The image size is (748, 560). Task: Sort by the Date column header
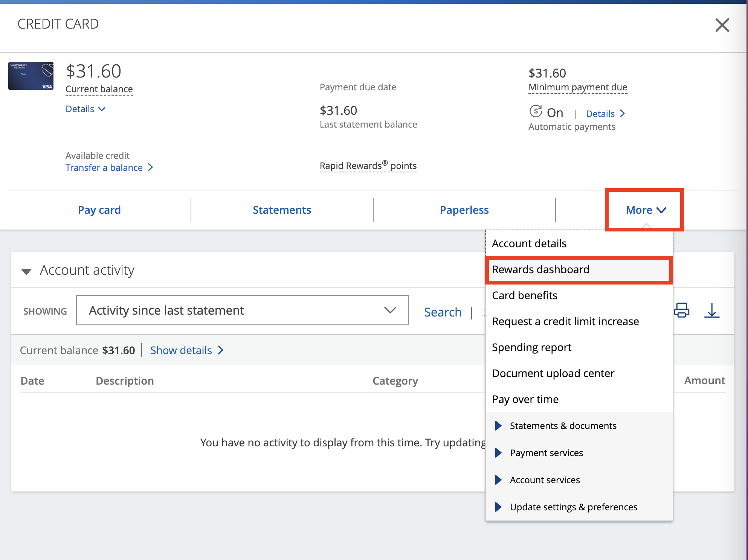tap(32, 381)
